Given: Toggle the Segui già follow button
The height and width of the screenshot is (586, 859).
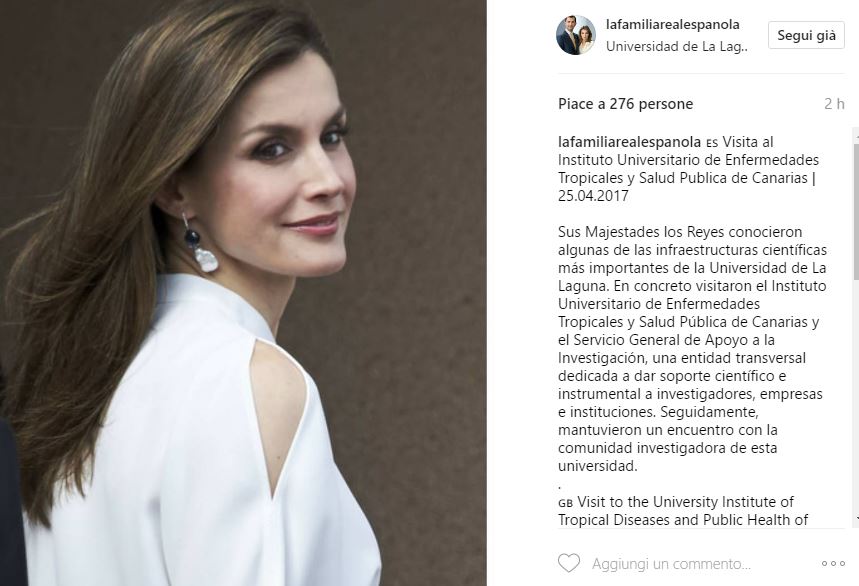Looking at the screenshot, I should click(x=806, y=35).
